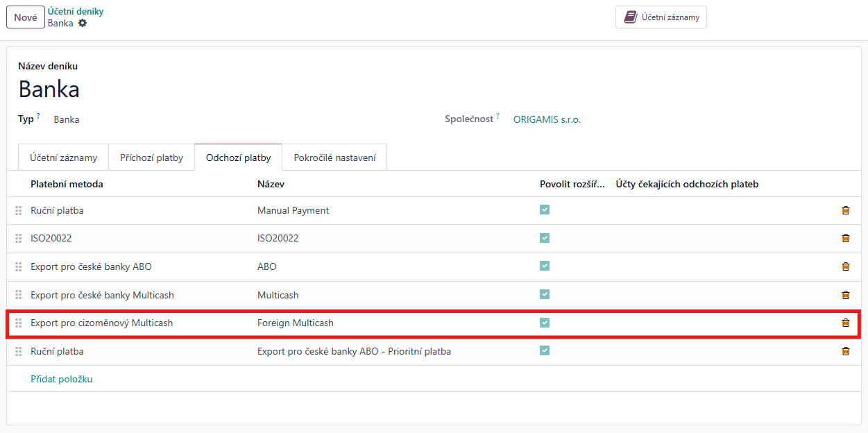The image size is (868, 433).
Task: Select Export pro cizoměnový Multicash method cell
Action: 102,323
